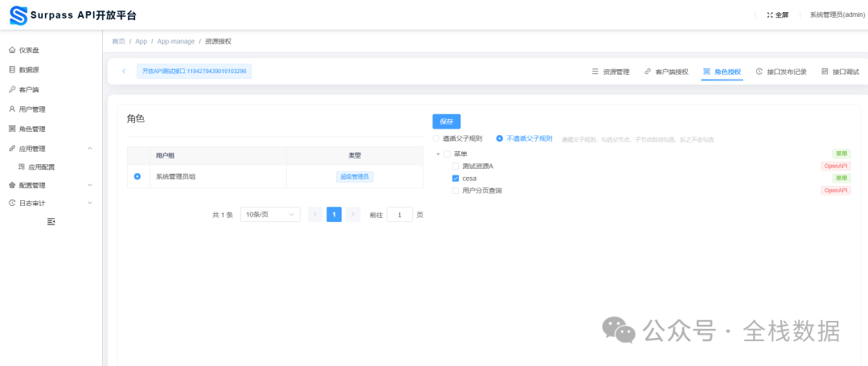Collapse the 菜单 tree node
Screen dimensions: 868x366
point(438,154)
